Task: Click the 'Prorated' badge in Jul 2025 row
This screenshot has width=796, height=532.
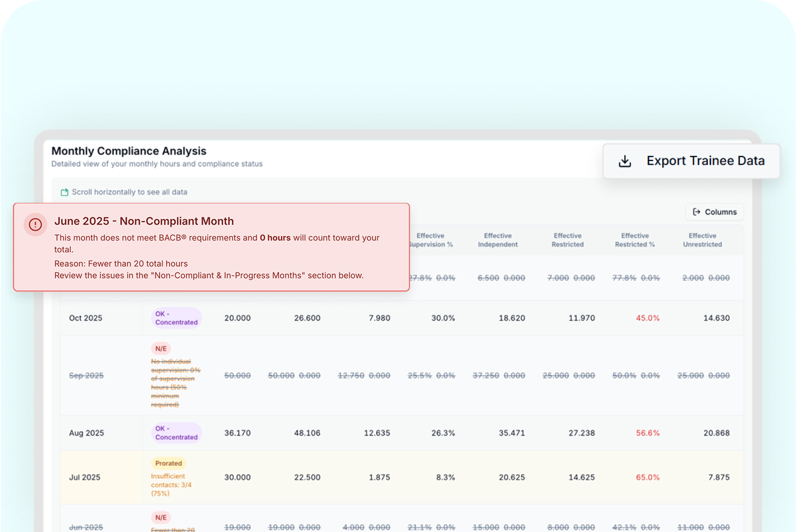Action: coord(168,464)
